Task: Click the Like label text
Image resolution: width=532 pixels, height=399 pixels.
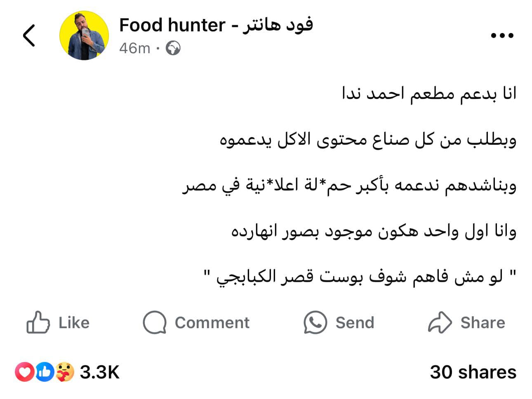Action: [74, 322]
